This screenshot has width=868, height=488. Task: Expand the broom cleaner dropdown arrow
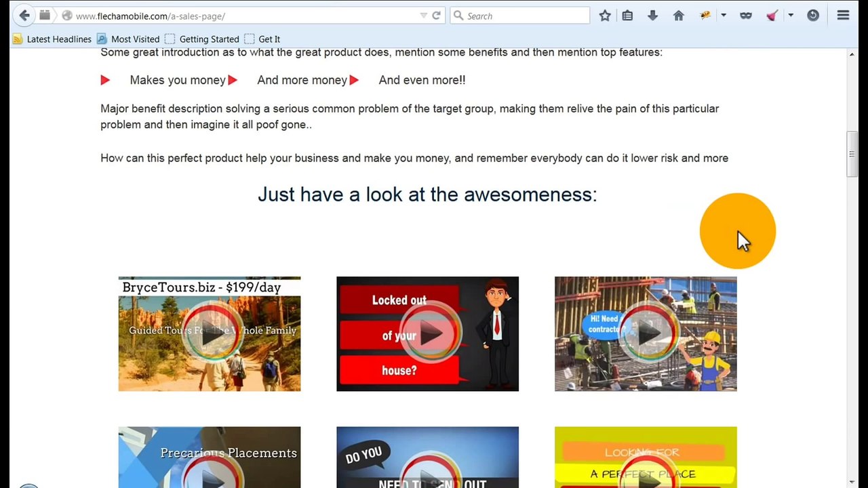pyautogui.click(x=790, y=16)
